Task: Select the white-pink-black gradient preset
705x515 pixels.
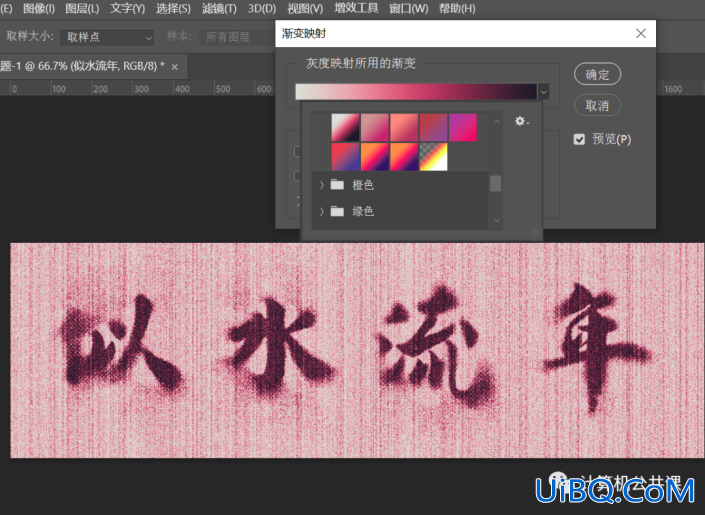Action: point(345,127)
